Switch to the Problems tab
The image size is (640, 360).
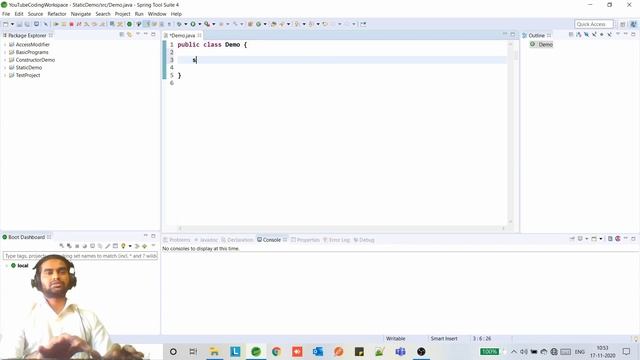click(177, 240)
